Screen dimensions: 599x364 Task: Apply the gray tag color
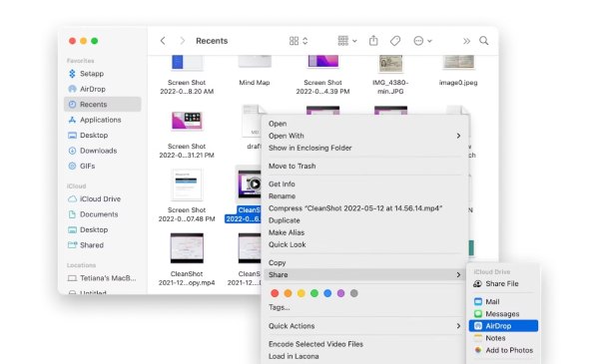click(x=354, y=293)
